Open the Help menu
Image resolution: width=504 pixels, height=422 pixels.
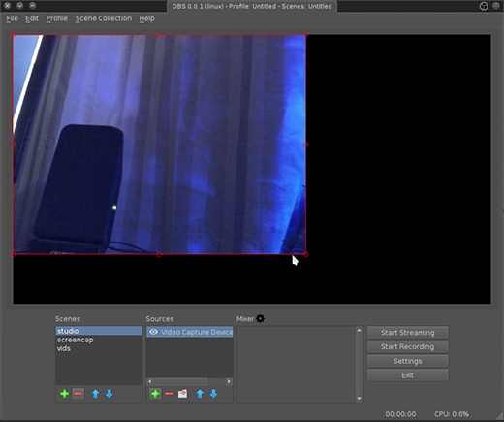click(x=146, y=18)
